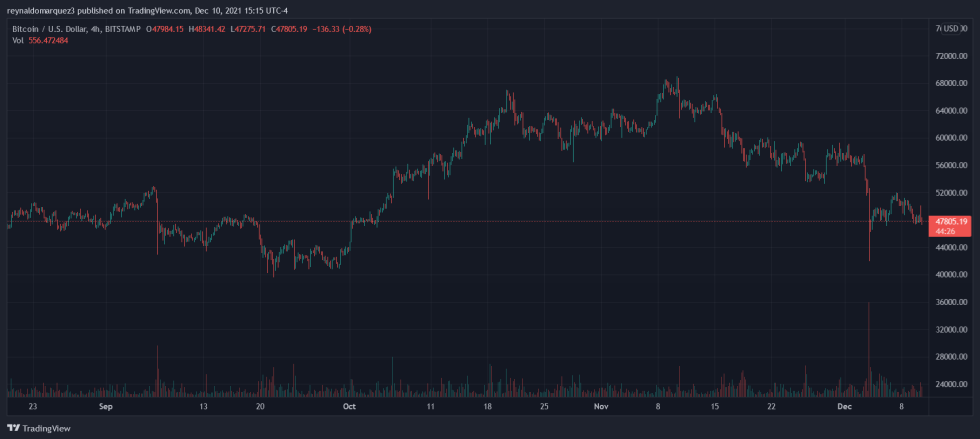Click the TradingView logo at bottom

(39, 428)
